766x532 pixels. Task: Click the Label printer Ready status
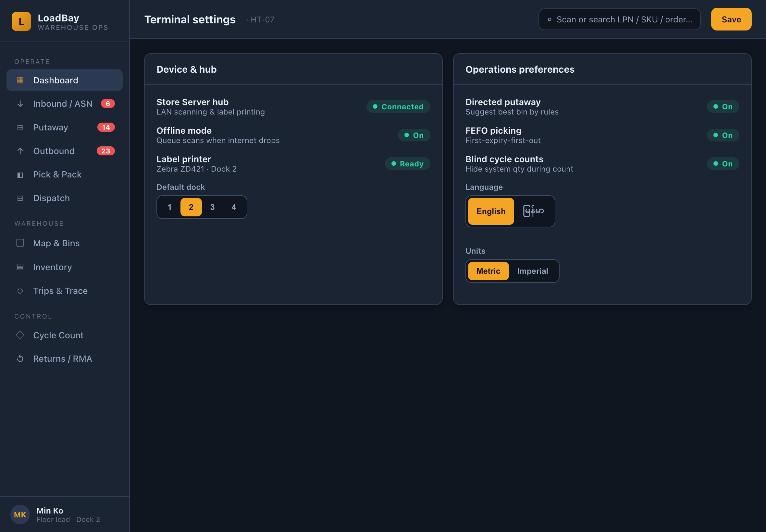[x=407, y=164]
